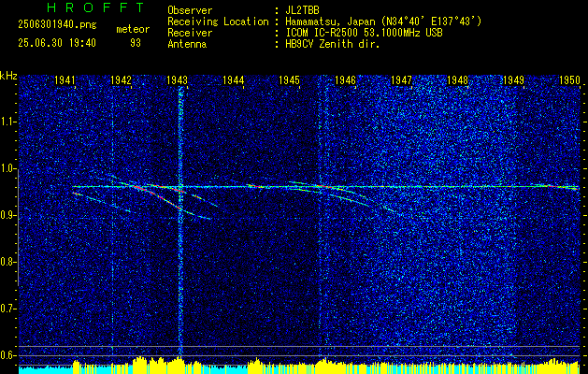Click the 0.7 kHz frequency label
Screen dimensions: 588x374
click(x=7, y=309)
